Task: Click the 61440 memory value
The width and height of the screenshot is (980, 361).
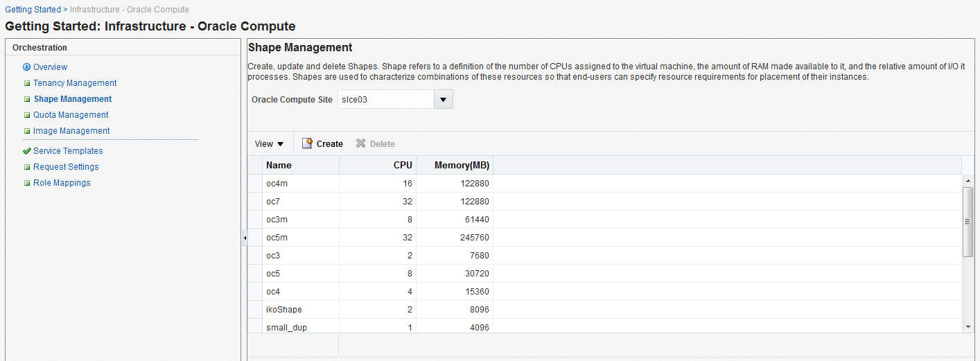Action: 478,220
